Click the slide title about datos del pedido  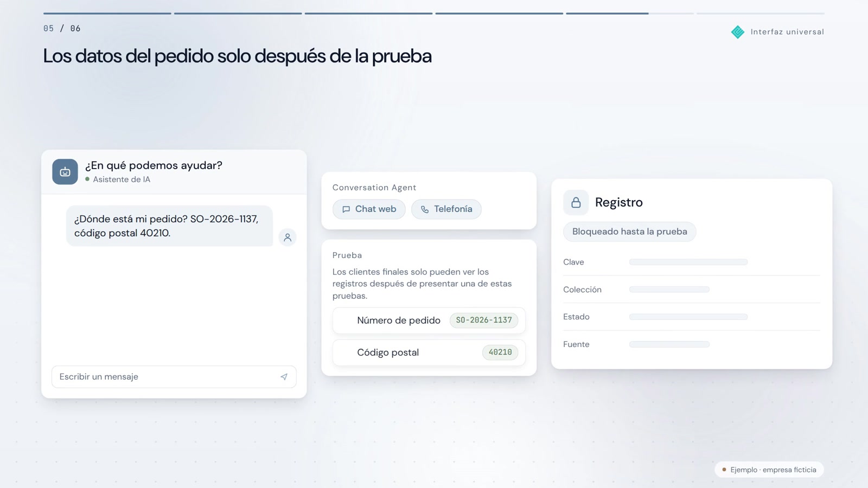(237, 56)
